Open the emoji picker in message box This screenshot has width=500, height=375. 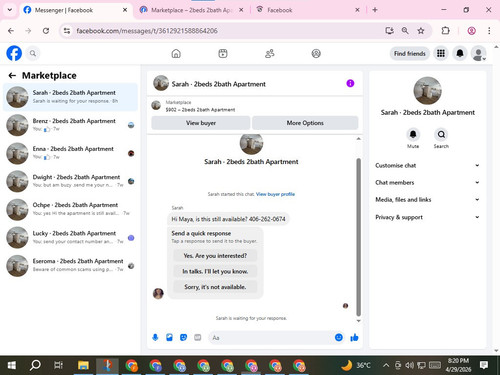(339, 337)
